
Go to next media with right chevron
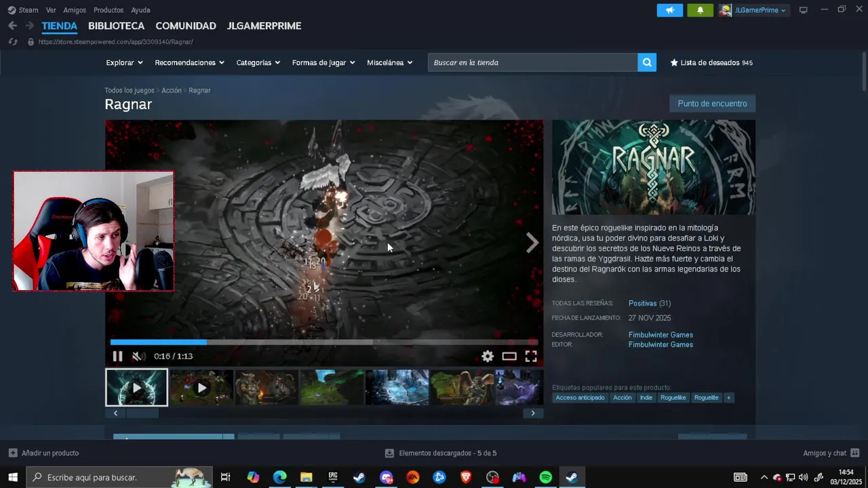click(532, 243)
